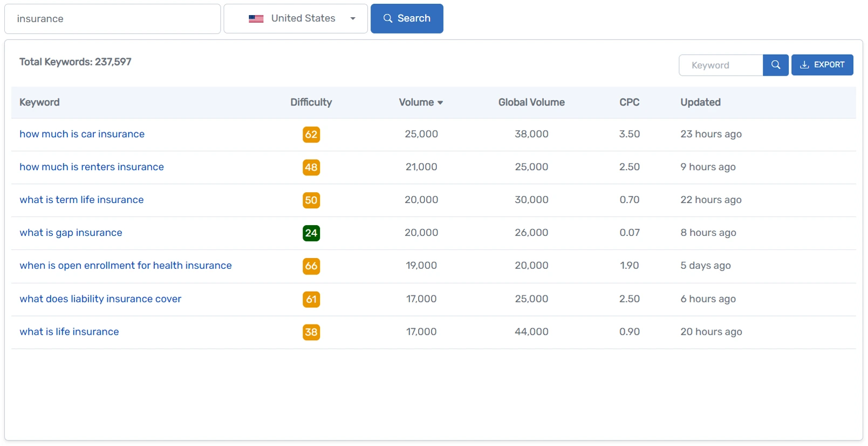The height and width of the screenshot is (446, 868).
Task: Click the blue Search button
Action: point(407,18)
